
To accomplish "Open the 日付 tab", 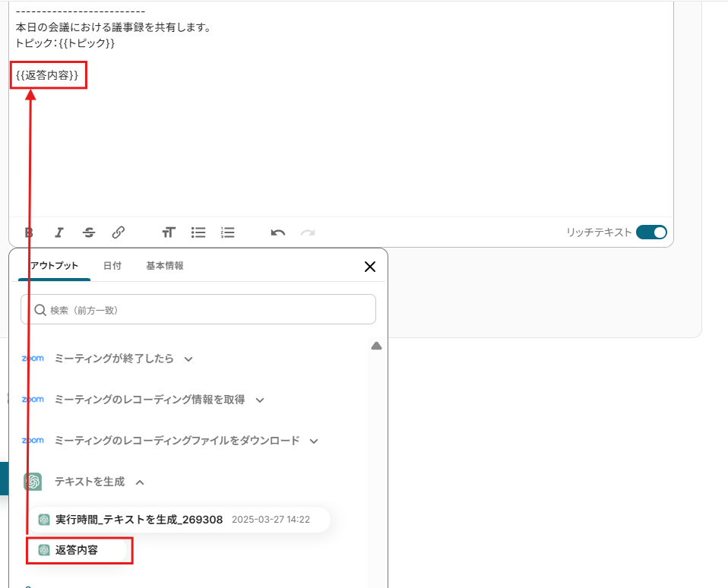I will (x=112, y=266).
